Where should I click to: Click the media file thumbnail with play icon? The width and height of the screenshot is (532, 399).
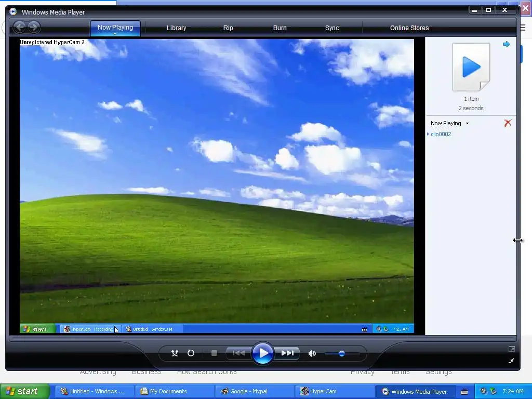point(471,67)
